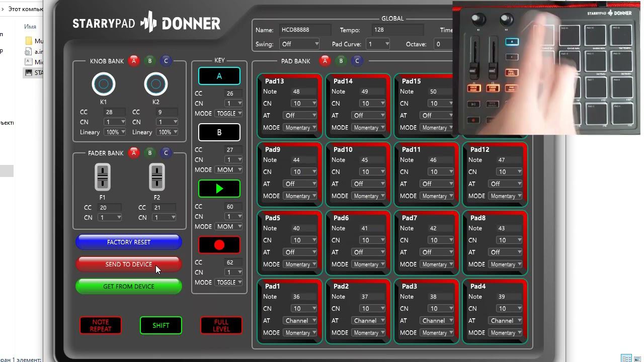The width and height of the screenshot is (644, 362).
Task: Toggle the Note Repeat button
Action: pos(101,325)
